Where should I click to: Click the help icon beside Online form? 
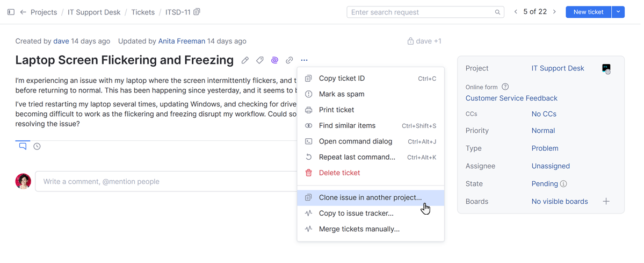click(505, 87)
